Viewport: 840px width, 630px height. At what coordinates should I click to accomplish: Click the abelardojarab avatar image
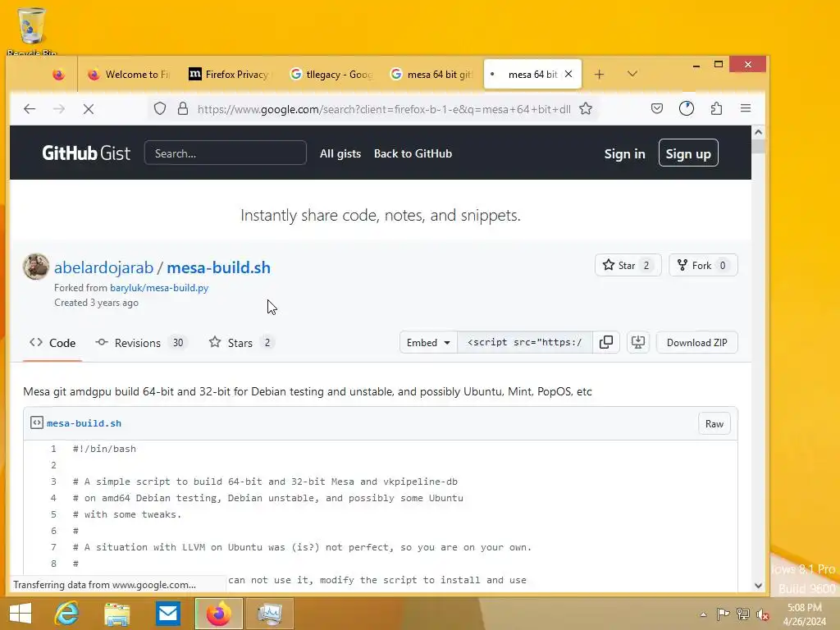tap(36, 267)
